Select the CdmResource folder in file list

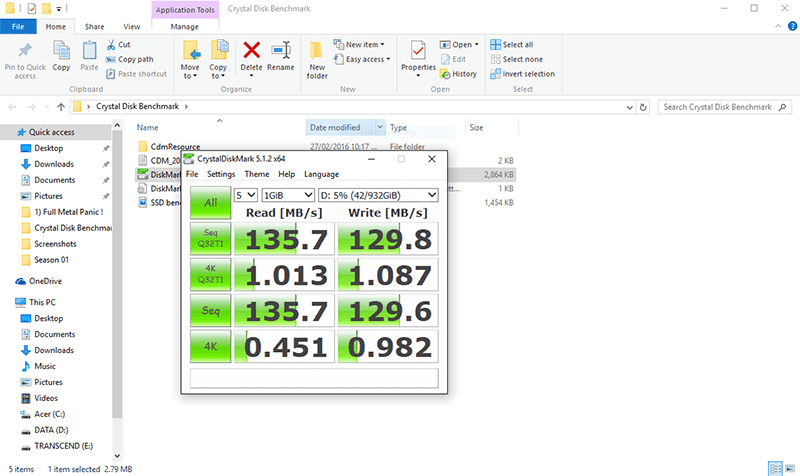point(175,146)
